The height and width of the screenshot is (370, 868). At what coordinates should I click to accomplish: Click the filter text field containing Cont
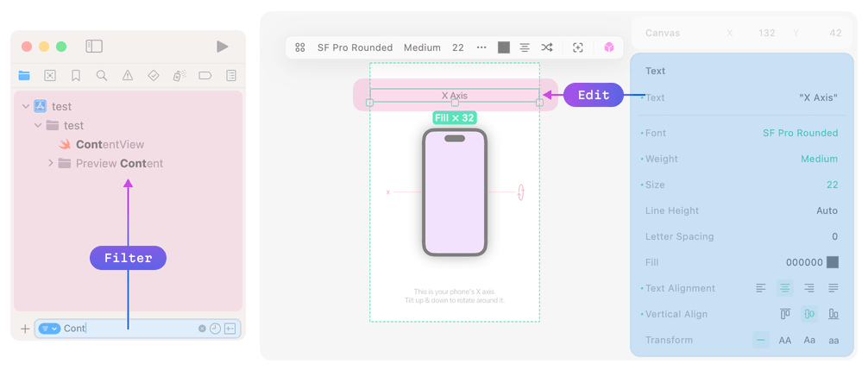pos(129,329)
